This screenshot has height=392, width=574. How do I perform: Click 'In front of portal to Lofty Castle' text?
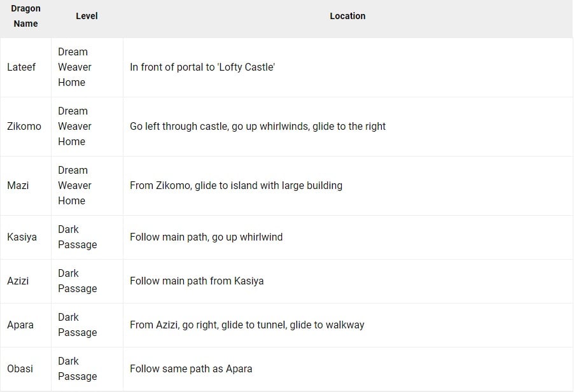(x=202, y=67)
